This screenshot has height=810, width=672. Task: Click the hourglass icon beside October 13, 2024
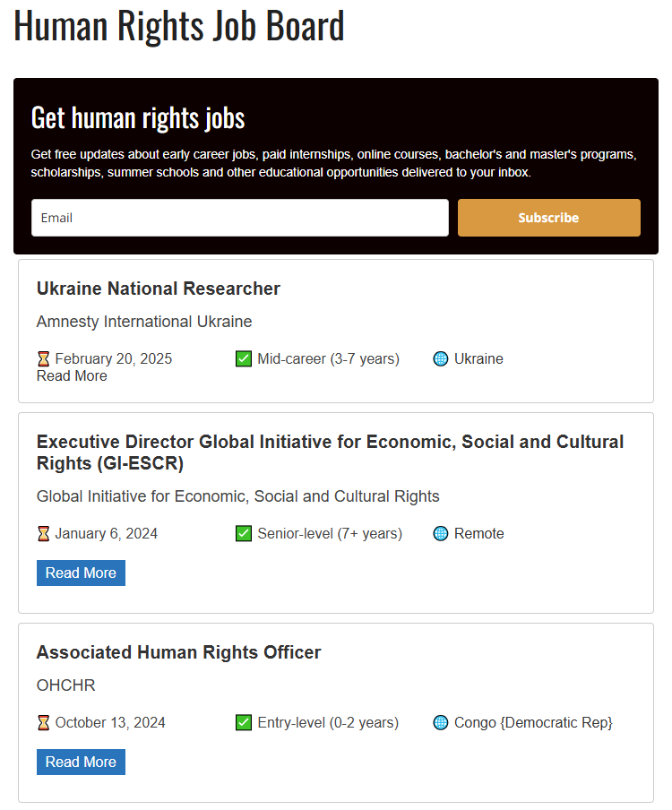tap(43, 722)
